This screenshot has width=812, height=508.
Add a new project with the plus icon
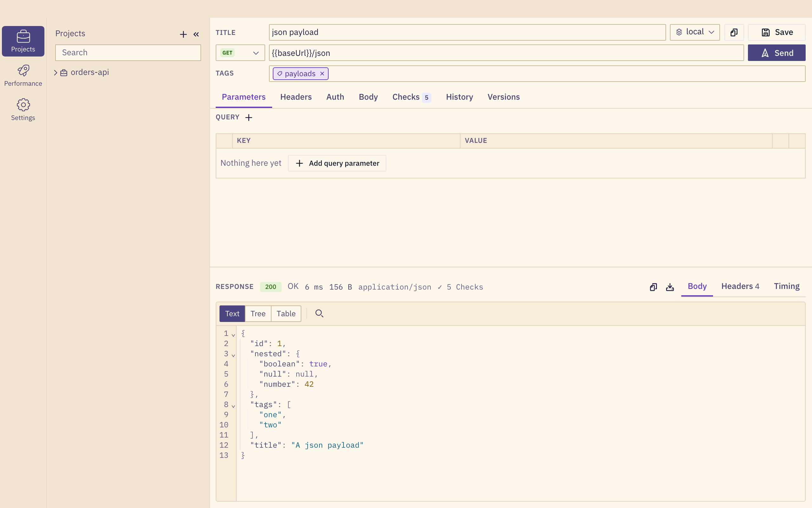coord(183,34)
